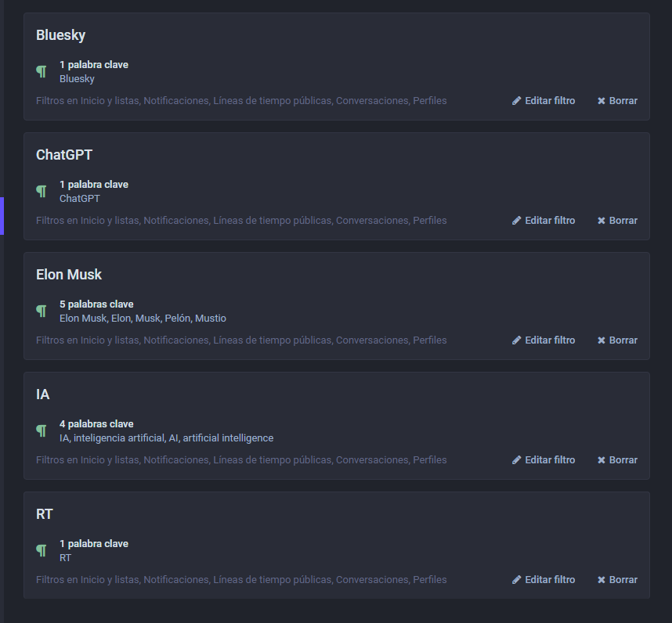Select the Elon Musk filter title
The image size is (672, 623).
[x=69, y=275]
